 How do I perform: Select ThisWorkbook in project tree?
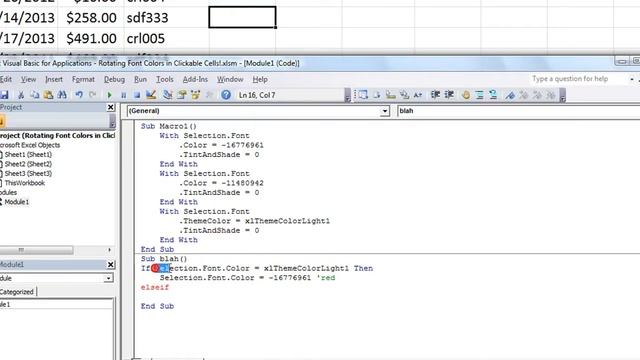click(x=24, y=183)
